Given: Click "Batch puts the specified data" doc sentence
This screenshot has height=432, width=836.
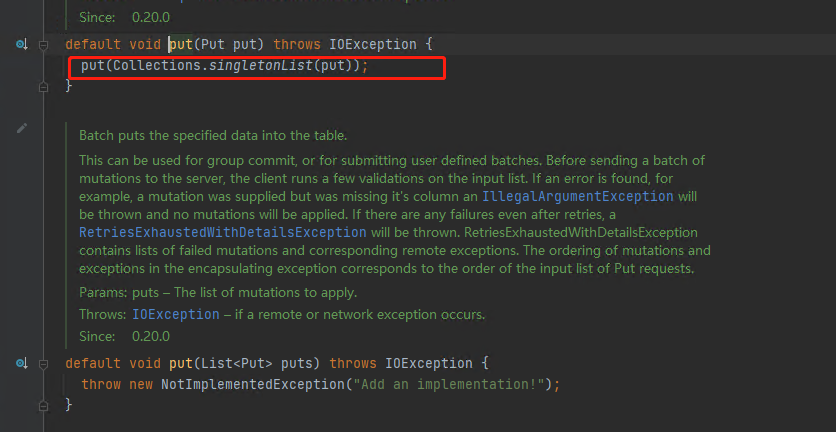Looking at the screenshot, I should click(213, 135).
